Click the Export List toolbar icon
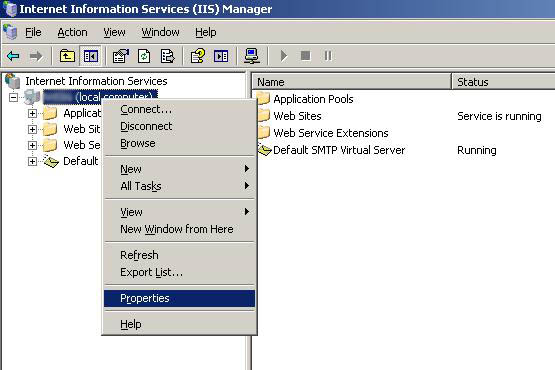The height and width of the screenshot is (370, 555). (167, 56)
